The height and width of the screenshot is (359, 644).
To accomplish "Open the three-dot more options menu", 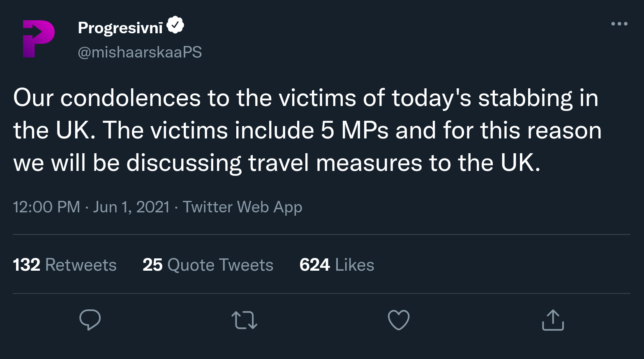I will [619, 24].
